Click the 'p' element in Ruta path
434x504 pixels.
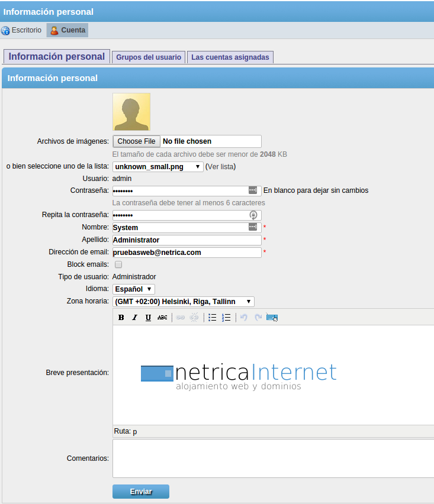[x=135, y=432]
